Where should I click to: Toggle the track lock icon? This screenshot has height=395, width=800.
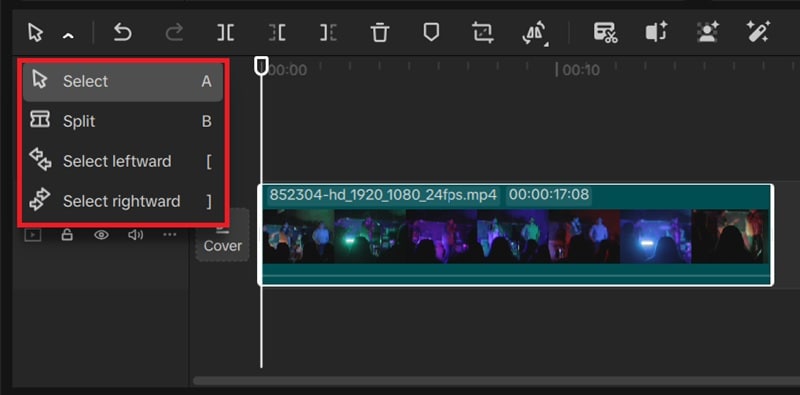[x=67, y=235]
